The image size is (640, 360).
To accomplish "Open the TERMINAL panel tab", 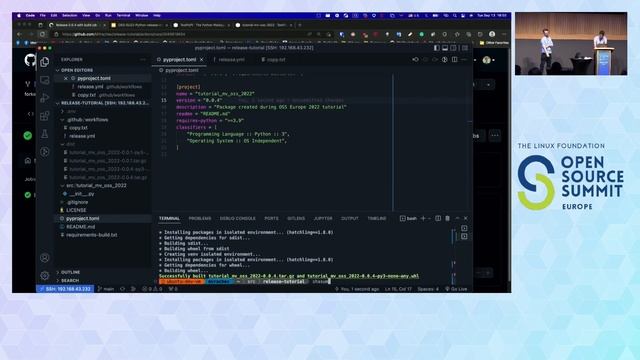I will (x=169, y=218).
